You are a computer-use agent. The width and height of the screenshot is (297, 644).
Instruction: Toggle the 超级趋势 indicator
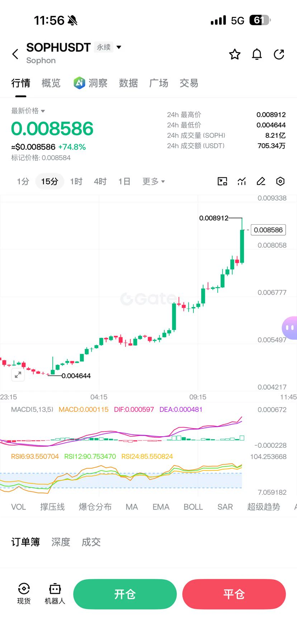(x=264, y=507)
